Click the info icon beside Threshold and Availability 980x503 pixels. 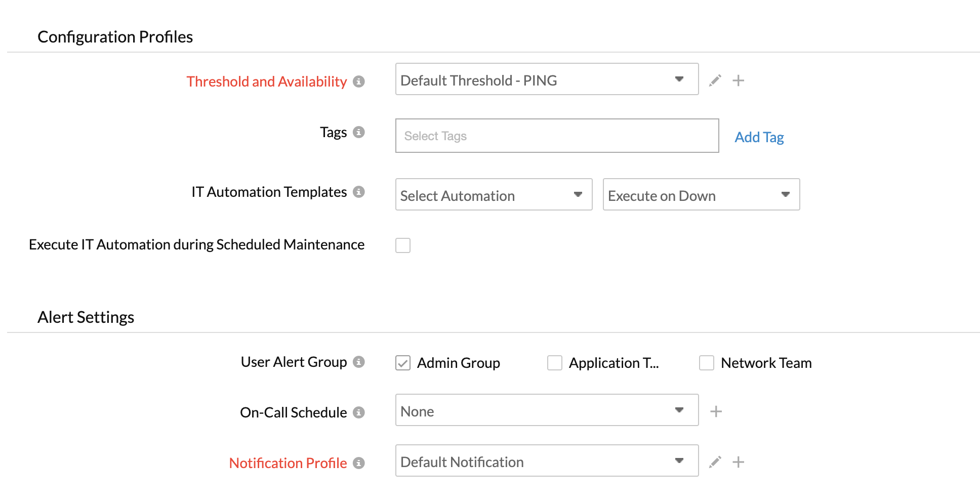click(x=358, y=81)
